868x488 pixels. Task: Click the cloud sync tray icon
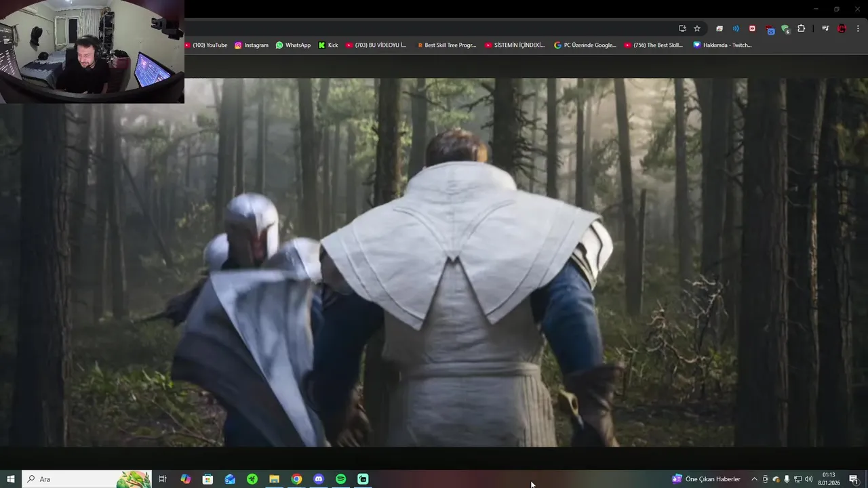tap(776, 479)
